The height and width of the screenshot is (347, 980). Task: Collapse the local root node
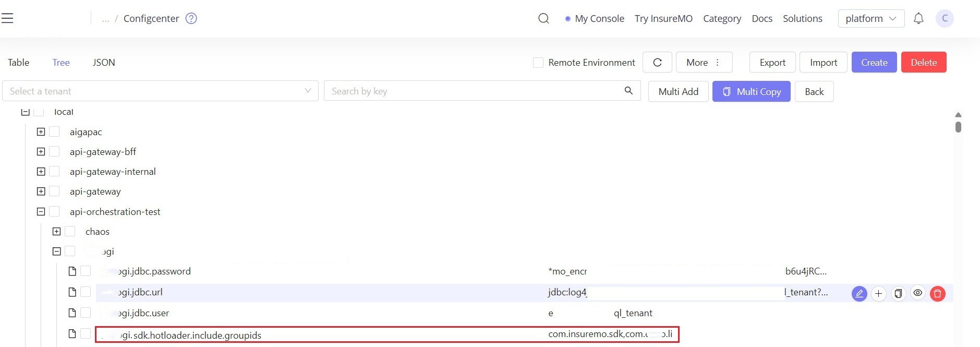25,112
